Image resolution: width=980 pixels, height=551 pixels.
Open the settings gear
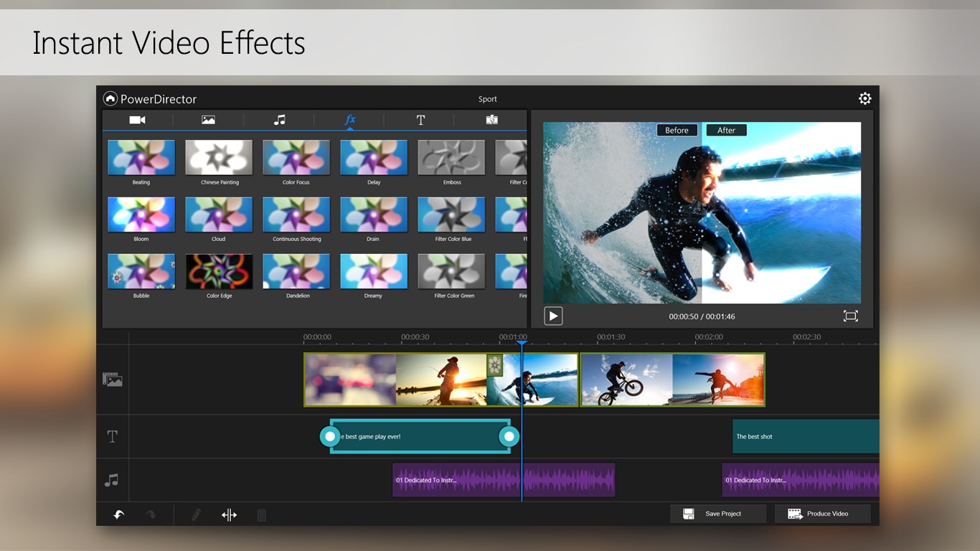pyautogui.click(x=864, y=98)
